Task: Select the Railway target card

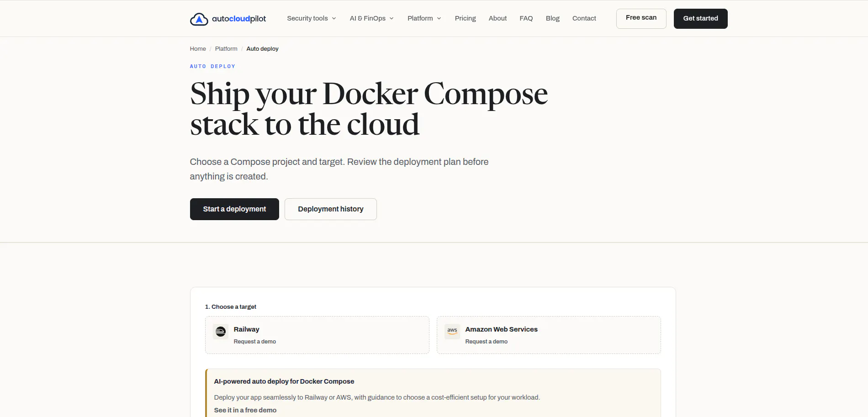Action: tap(317, 335)
